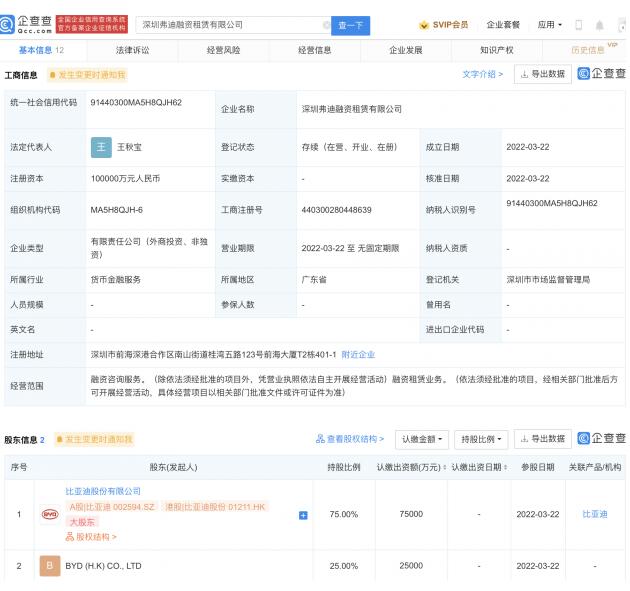Select shareholding 75.00% cell

click(344, 514)
